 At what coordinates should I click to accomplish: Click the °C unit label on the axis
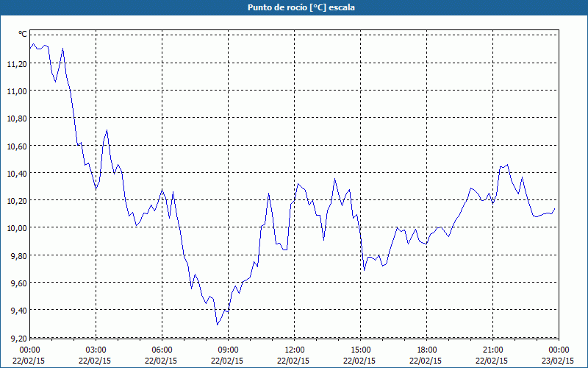click(23, 34)
